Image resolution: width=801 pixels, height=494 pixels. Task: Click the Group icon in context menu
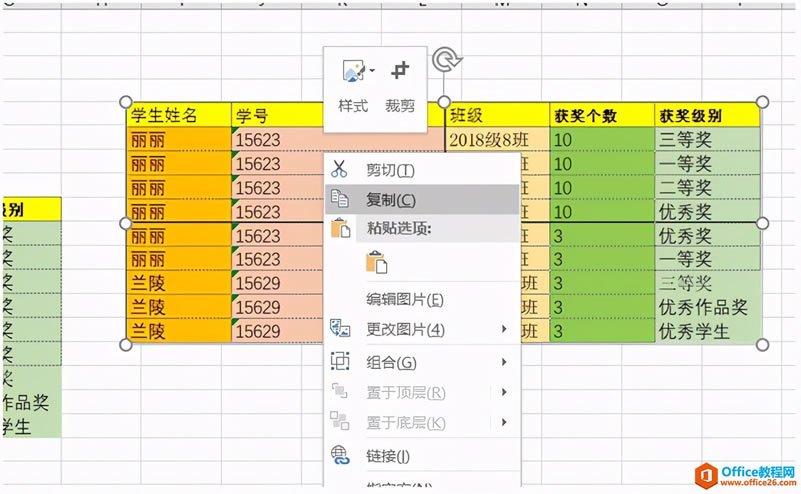(340, 361)
